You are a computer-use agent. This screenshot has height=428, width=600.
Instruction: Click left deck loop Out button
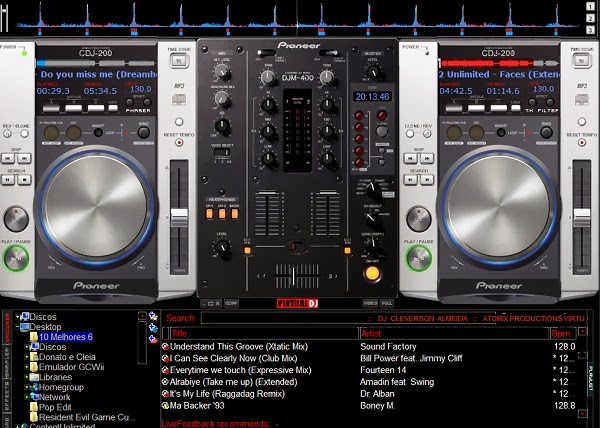(73, 133)
